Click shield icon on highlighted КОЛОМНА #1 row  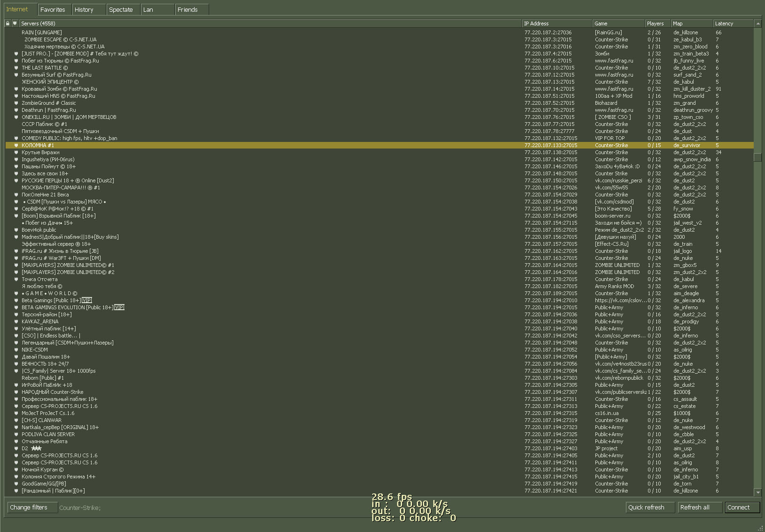tap(16, 145)
